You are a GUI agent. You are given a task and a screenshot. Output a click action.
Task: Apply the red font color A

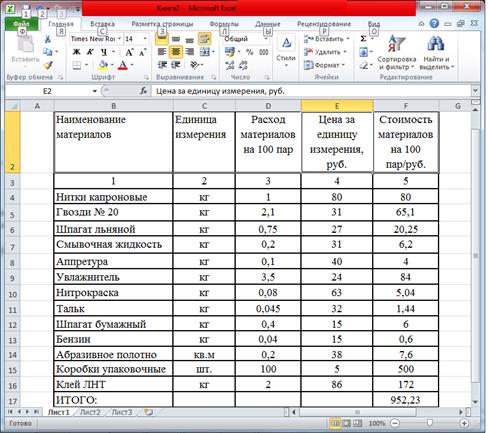(x=123, y=65)
